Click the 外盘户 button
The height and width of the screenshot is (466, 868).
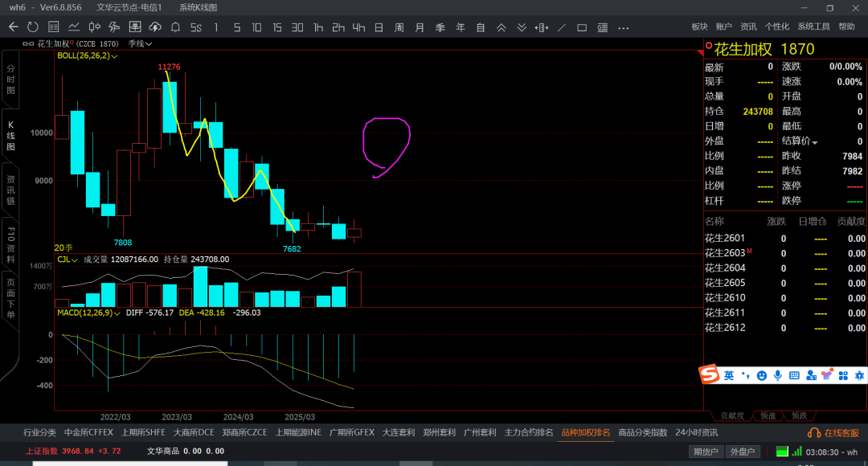[743, 452]
